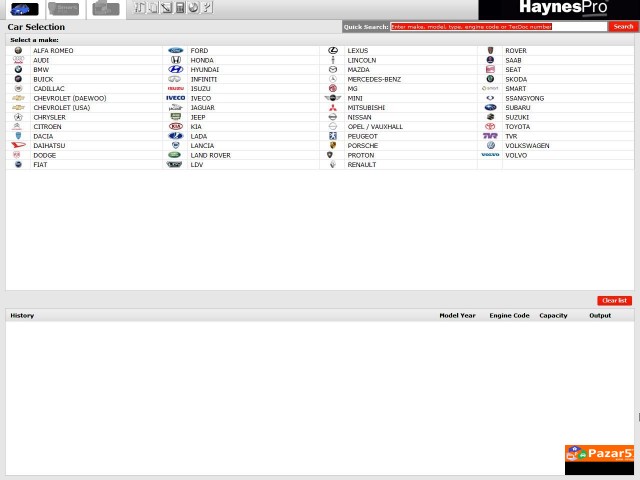Select the Hyundai logo icon
Screen dimensions: 640x480
(x=175, y=70)
